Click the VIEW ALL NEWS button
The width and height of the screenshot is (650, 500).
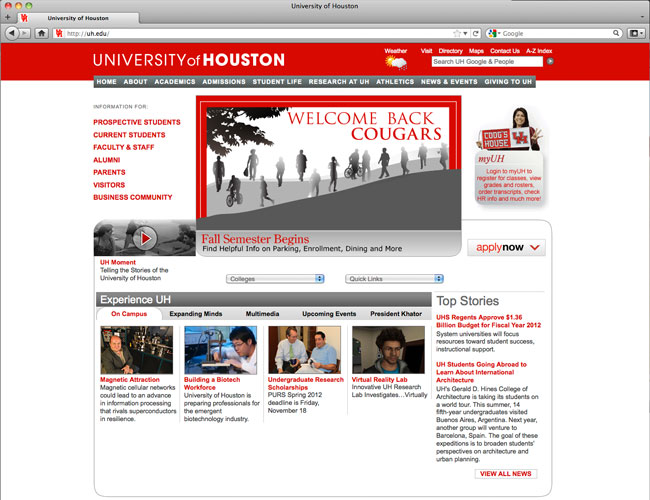(506, 473)
